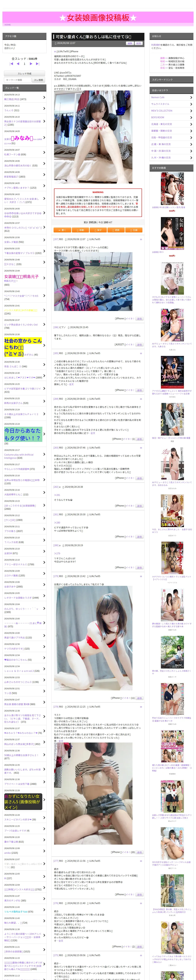Open Ikemen Cafe sidebar link

tap(158, 97)
